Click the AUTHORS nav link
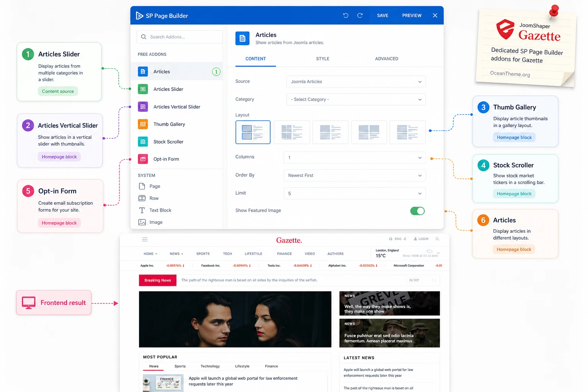588x392 pixels. click(x=335, y=254)
